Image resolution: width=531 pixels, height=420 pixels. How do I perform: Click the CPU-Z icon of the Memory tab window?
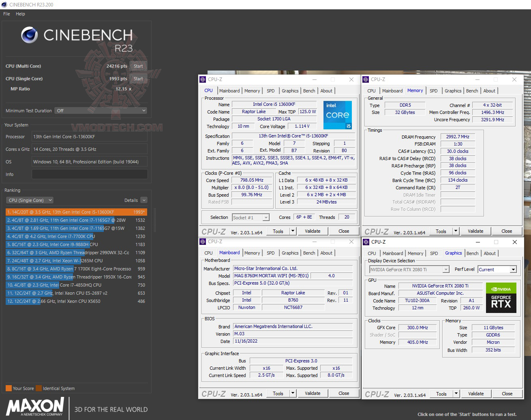coord(366,79)
